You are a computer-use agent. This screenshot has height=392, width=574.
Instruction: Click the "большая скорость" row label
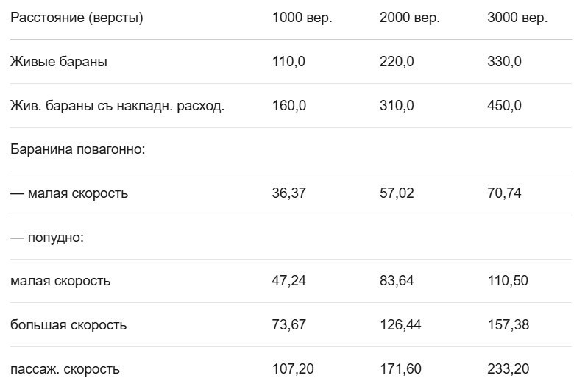[68, 325]
